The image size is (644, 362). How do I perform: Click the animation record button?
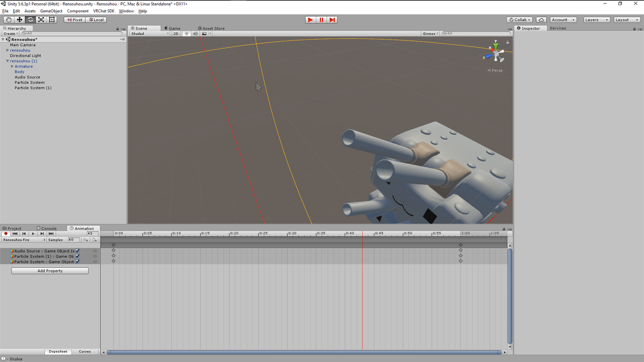6,233
